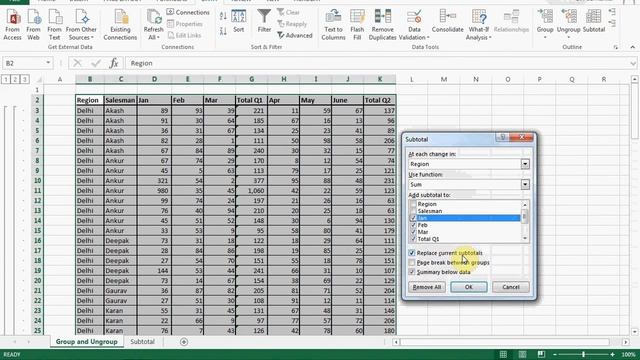The image size is (640, 360).
Task: Switch to Page Layout view
Action: 522,354
